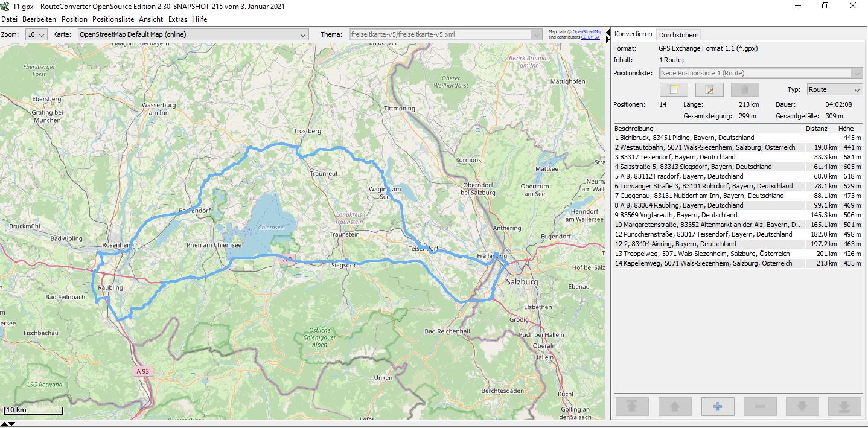868x428 pixels.
Task: Click the new position list icon
Action: point(674,90)
